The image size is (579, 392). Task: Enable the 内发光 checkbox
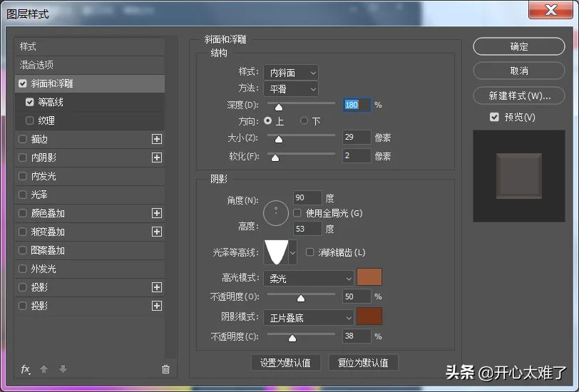23,176
